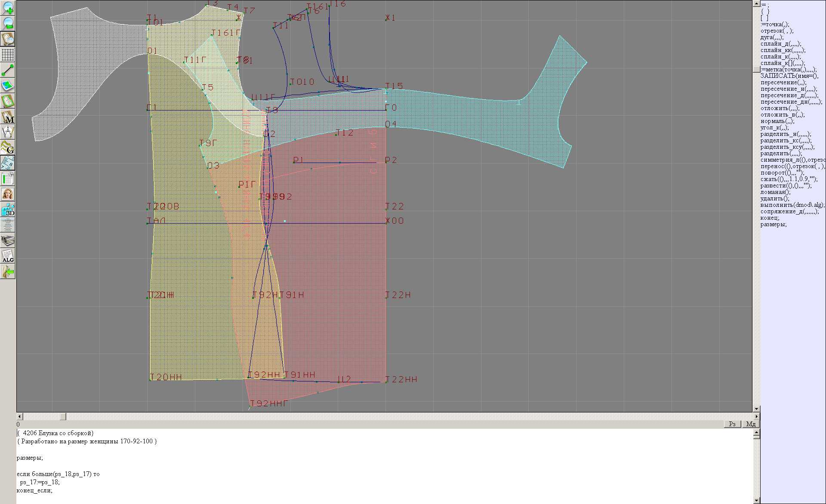
Task: Click the ALG algorithm icon
Action: pos(8,256)
